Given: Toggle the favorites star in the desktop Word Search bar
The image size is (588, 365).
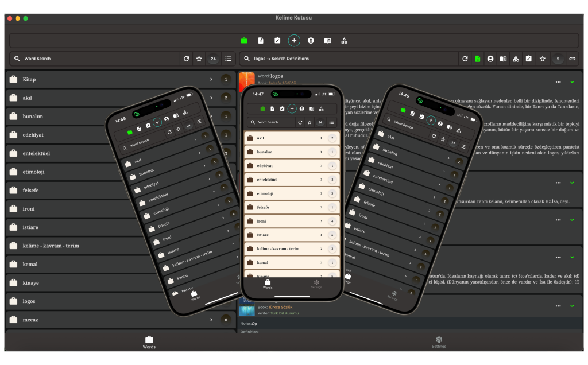Looking at the screenshot, I should click(199, 59).
